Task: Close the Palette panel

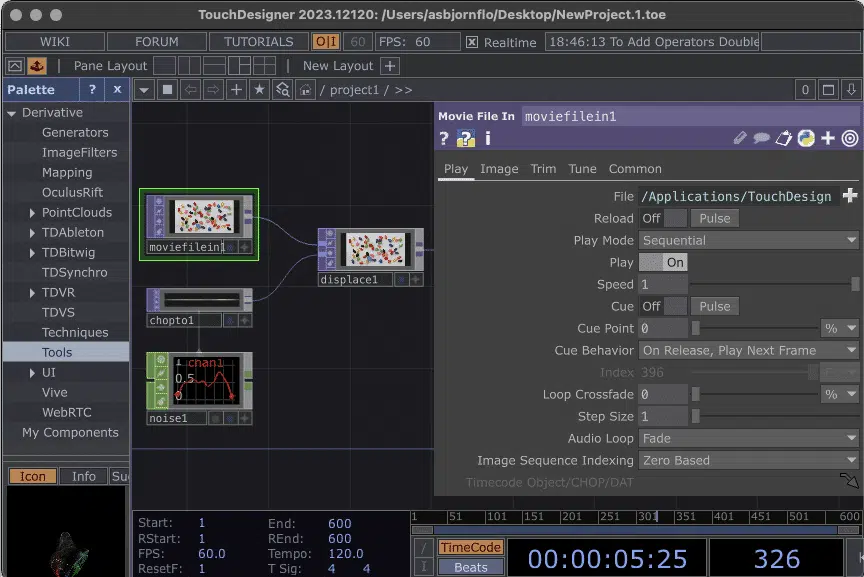Action: (x=117, y=90)
